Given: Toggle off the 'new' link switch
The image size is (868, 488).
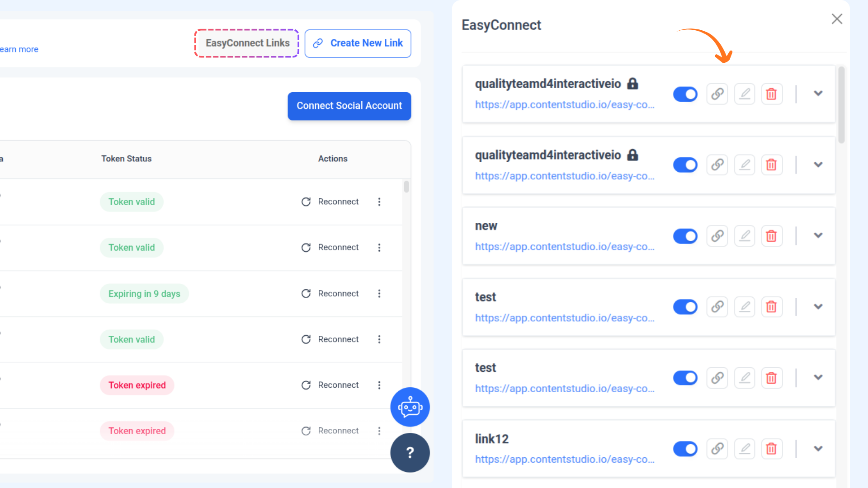Looking at the screenshot, I should [685, 236].
